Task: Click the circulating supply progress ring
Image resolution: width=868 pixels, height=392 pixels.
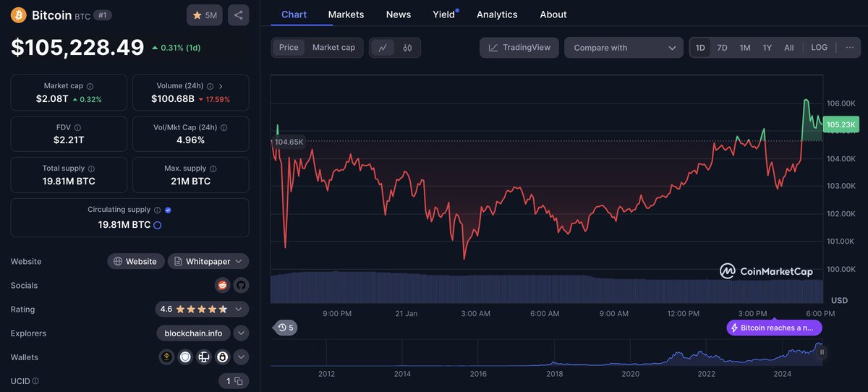Action: pos(158,225)
